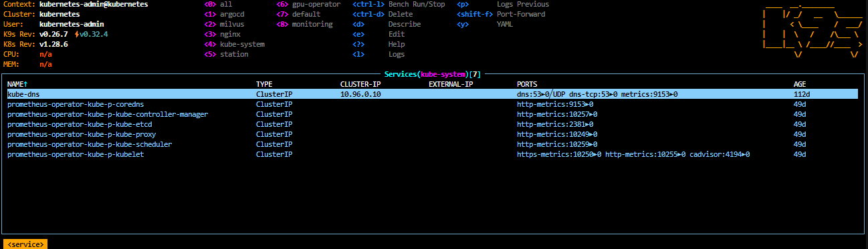This screenshot has width=868, height=249.
Task: Switch to the 'all' namespace shortcut
Action: pos(217,4)
